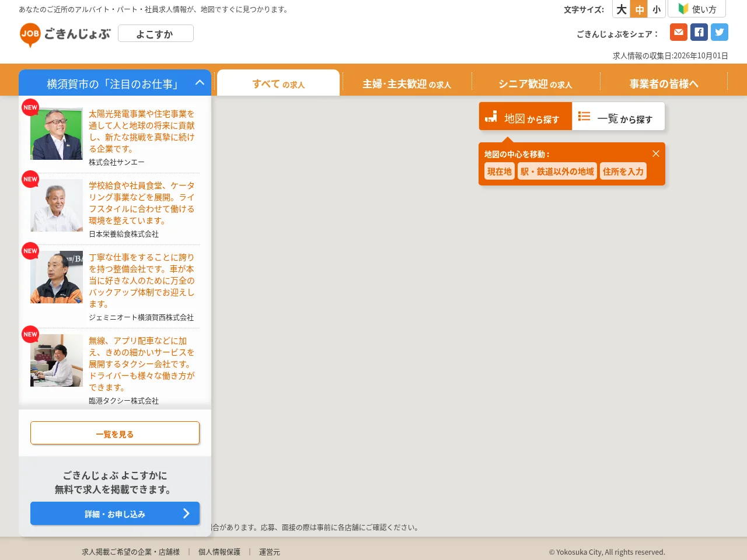The height and width of the screenshot is (560, 747).
Task: Click the map icon in 地図から探す
Action: click(x=491, y=116)
